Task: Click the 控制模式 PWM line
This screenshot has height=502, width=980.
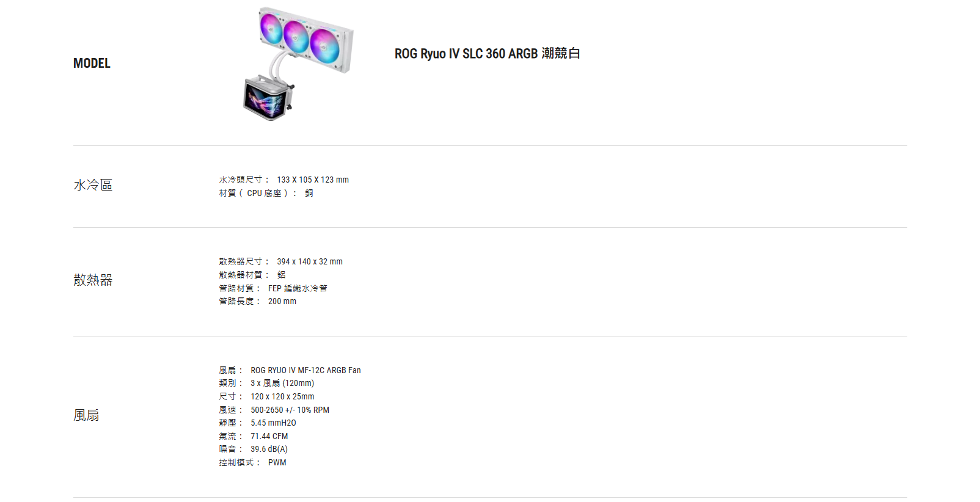Action: [x=253, y=462]
